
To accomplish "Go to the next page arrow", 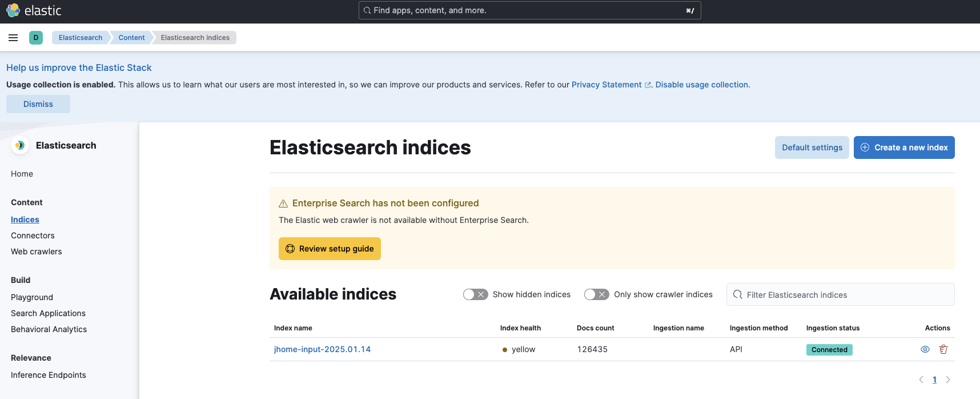I will (948, 380).
